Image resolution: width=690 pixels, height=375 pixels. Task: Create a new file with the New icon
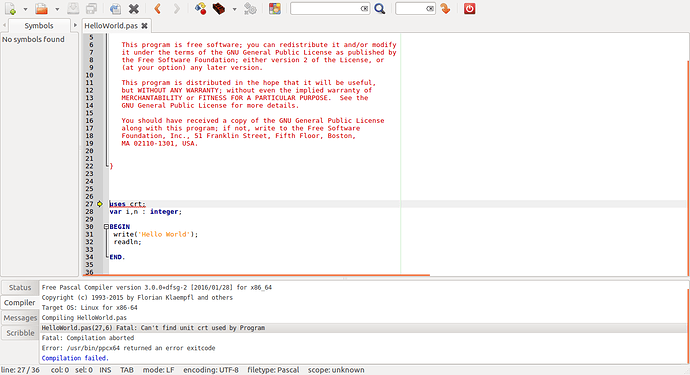tap(10, 9)
